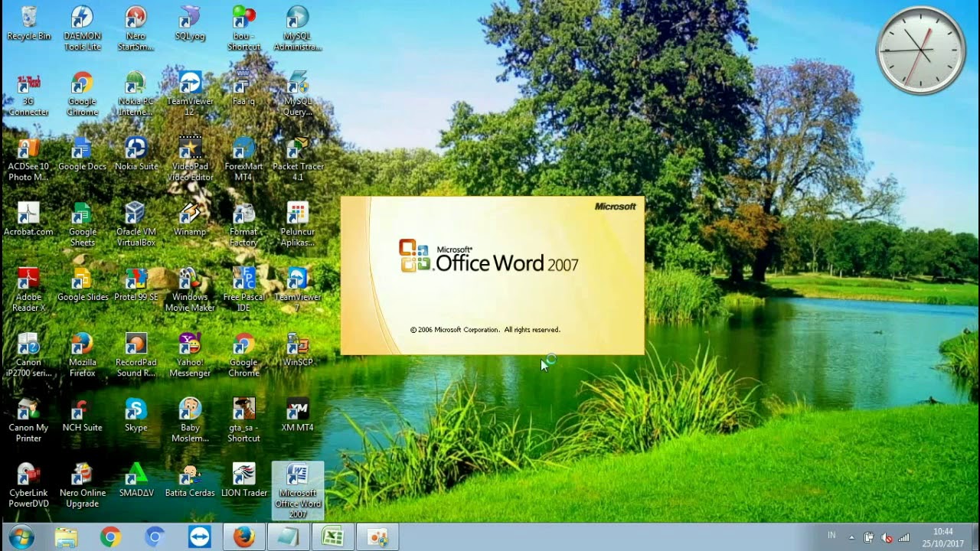The width and height of the screenshot is (980, 551).
Task: Click the Microsoft Office Word 2007 desktop icon
Action: coord(297,491)
